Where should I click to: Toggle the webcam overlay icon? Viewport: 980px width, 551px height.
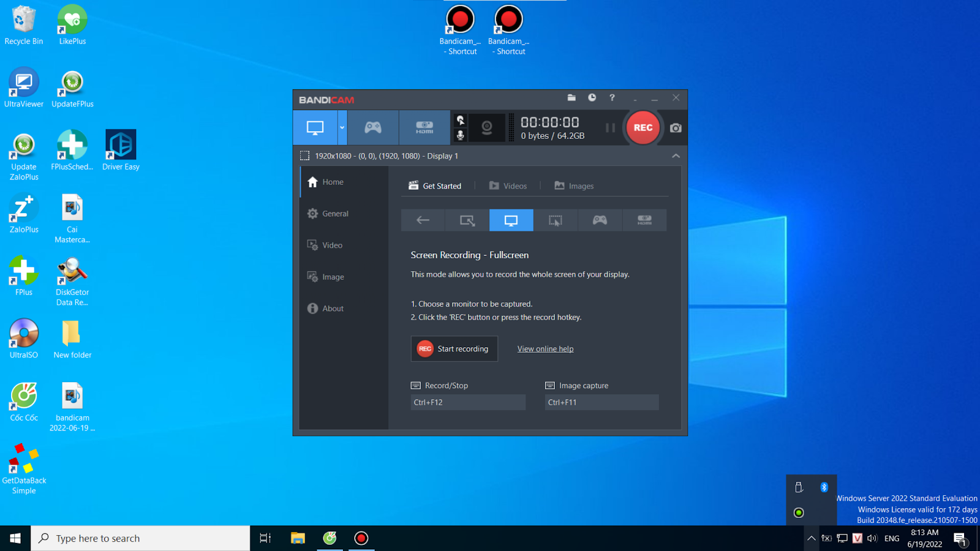(487, 127)
